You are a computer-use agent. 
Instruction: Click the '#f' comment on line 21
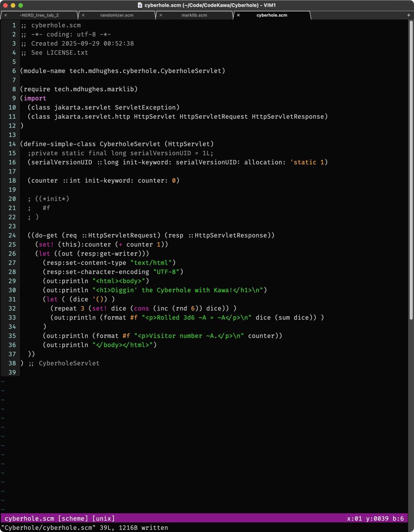click(46, 208)
